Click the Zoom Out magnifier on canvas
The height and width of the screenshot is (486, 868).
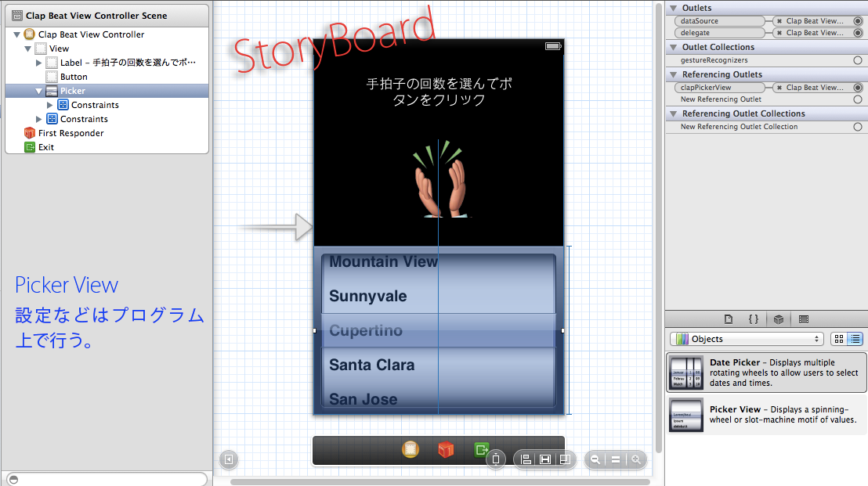pyautogui.click(x=595, y=459)
